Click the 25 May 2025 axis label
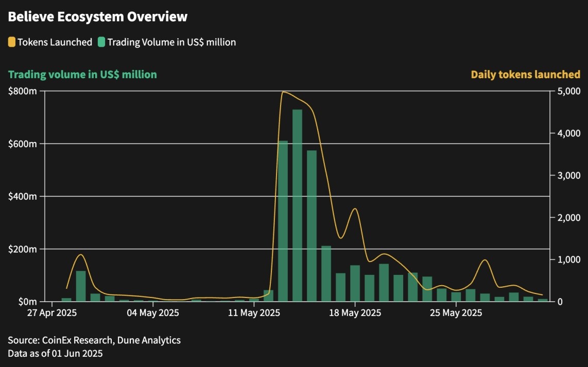588x367 pixels. coord(456,312)
